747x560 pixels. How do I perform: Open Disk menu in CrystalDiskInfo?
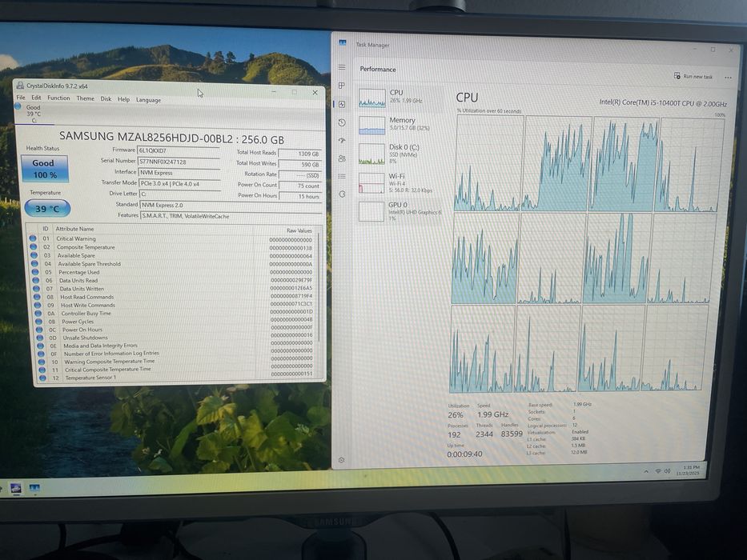pyautogui.click(x=106, y=98)
